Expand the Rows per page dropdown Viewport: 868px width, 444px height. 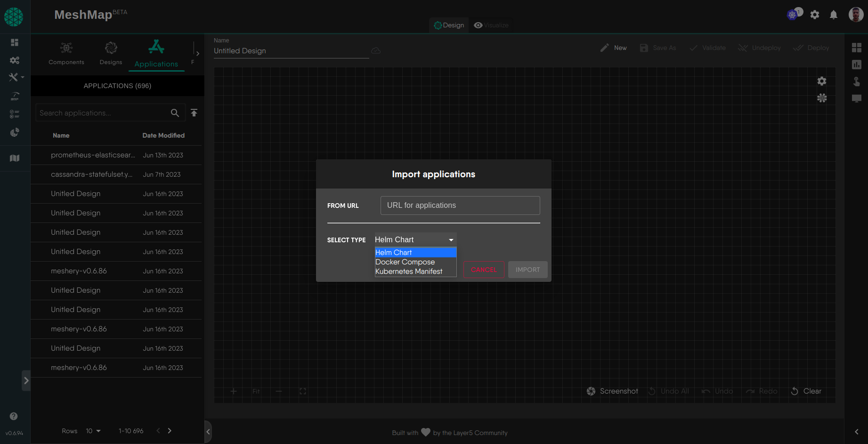coord(93,430)
